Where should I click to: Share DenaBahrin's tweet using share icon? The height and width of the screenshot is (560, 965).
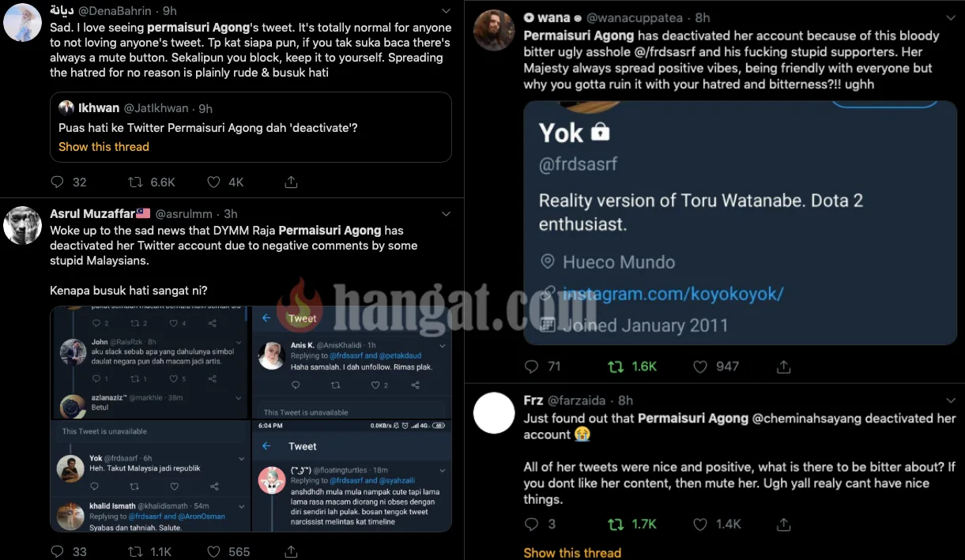tap(291, 182)
